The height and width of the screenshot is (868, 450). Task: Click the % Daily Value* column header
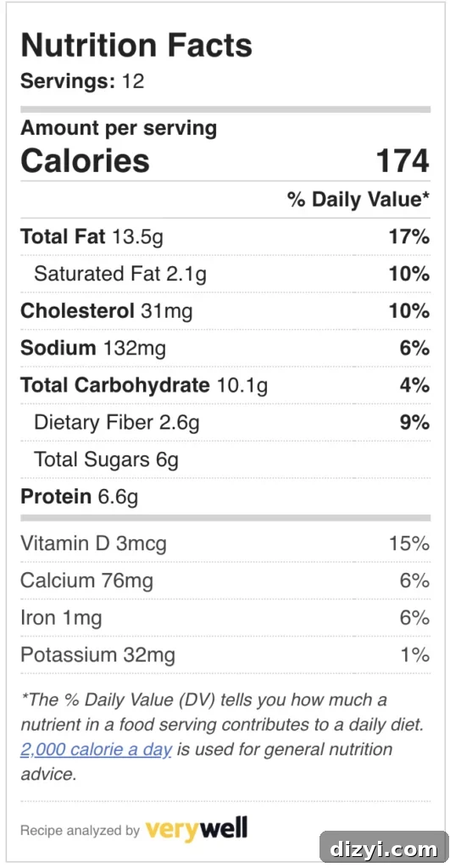coord(358,200)
